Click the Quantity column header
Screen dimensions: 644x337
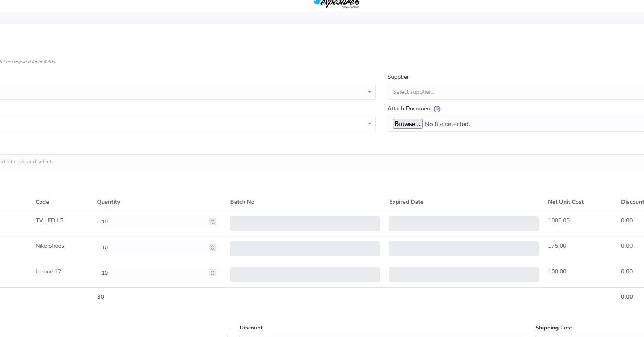point(109,202)
